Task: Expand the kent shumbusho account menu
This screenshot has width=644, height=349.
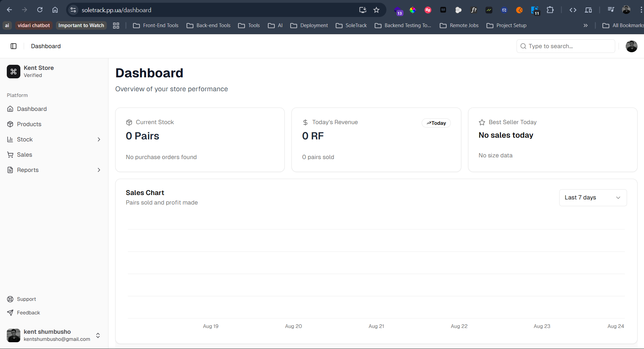Action: pos(98,335)
